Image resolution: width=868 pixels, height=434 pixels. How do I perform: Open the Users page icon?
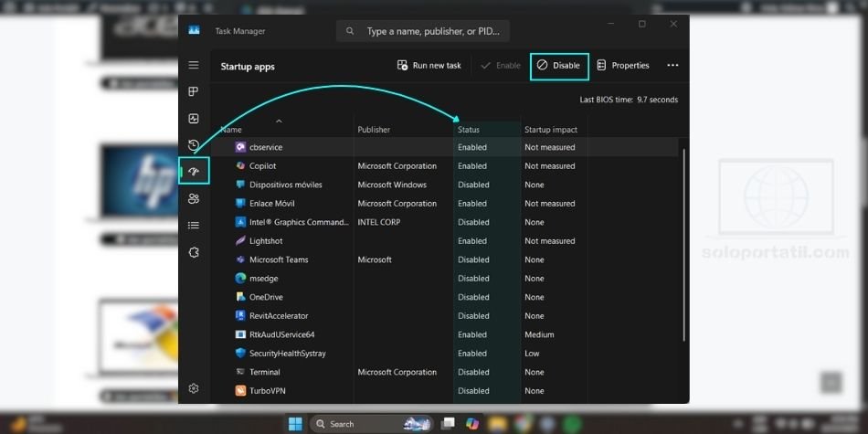tap(194, 198)
